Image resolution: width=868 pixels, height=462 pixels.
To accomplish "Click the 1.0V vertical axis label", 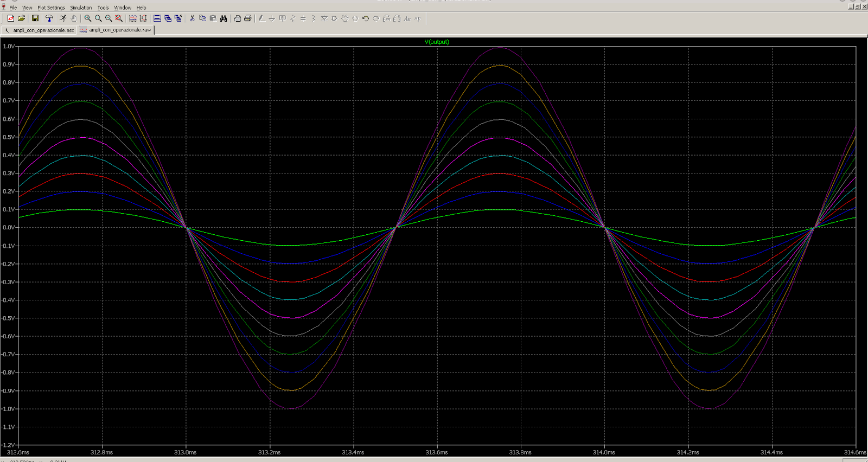I will point(9,47).
